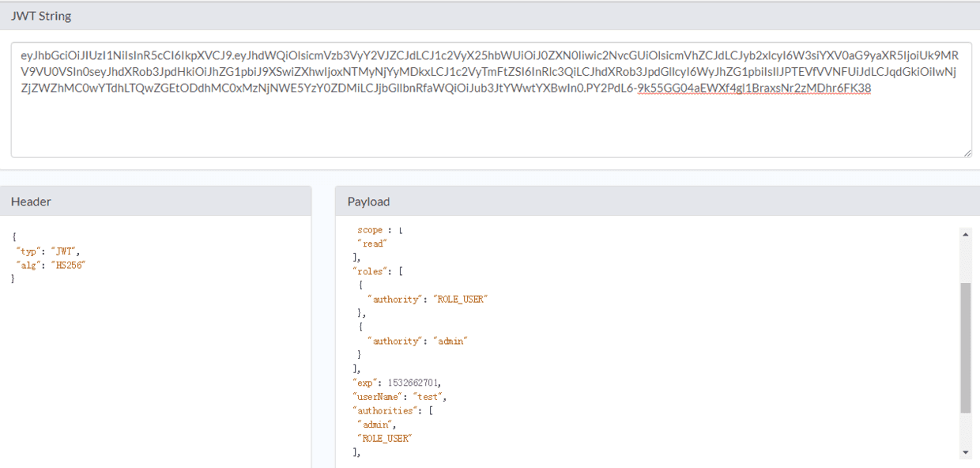Click the "ROLE_USER" authority value in roles

point(462,300)
